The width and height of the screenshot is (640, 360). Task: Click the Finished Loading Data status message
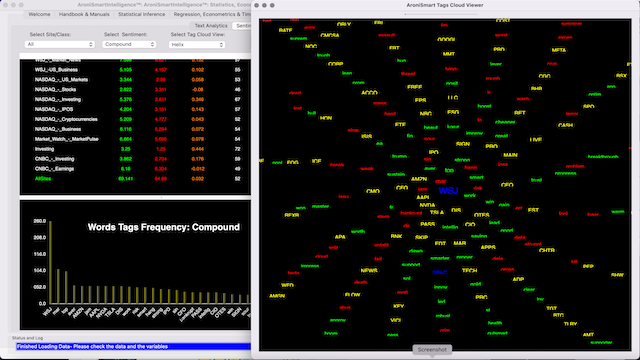pyautogui.click(x=92, y=347)
